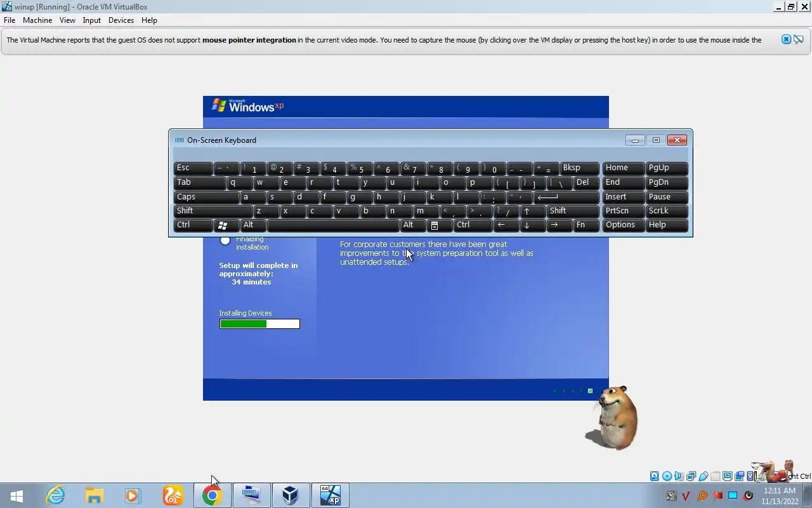Click the optical drive status icon
The width and height of the screenshot is (812, 508).
coord(667,476)
